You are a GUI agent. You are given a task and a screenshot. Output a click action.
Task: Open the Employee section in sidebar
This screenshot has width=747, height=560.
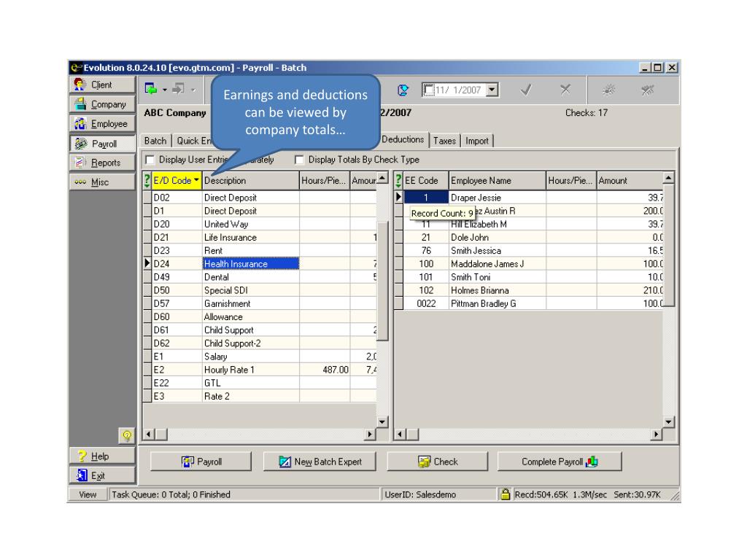(x=102, y=124)
